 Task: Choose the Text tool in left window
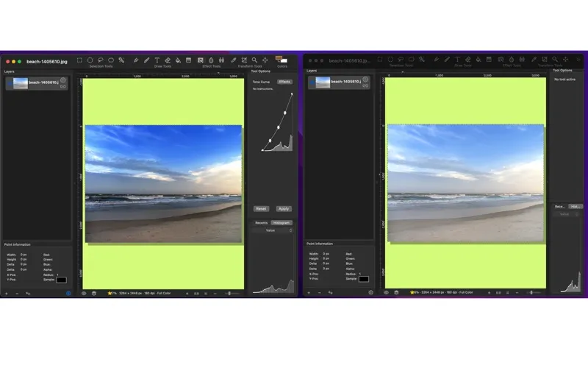pos(157,60)
